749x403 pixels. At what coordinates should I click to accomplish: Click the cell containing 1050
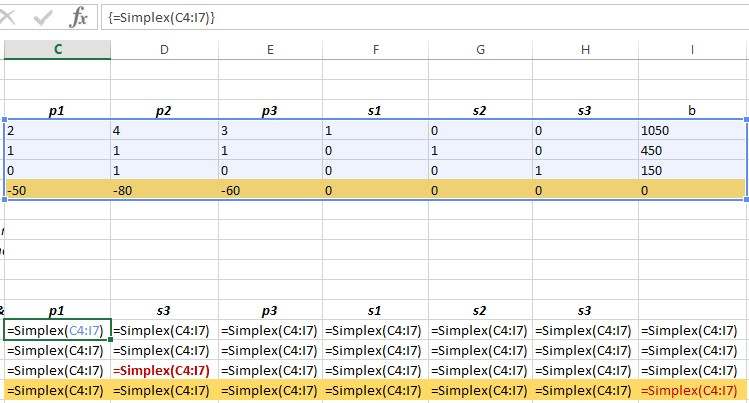(692, 130)
